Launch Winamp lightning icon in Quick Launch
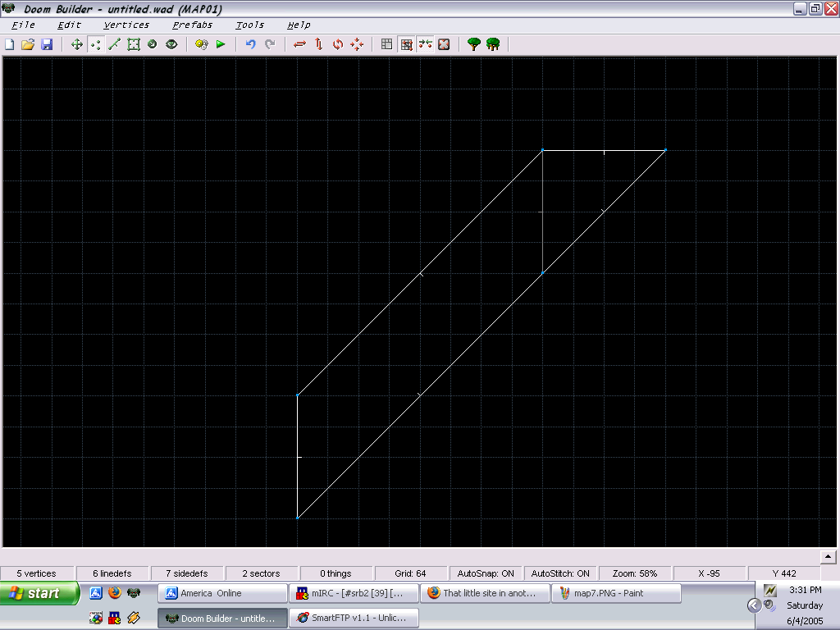 134,618
